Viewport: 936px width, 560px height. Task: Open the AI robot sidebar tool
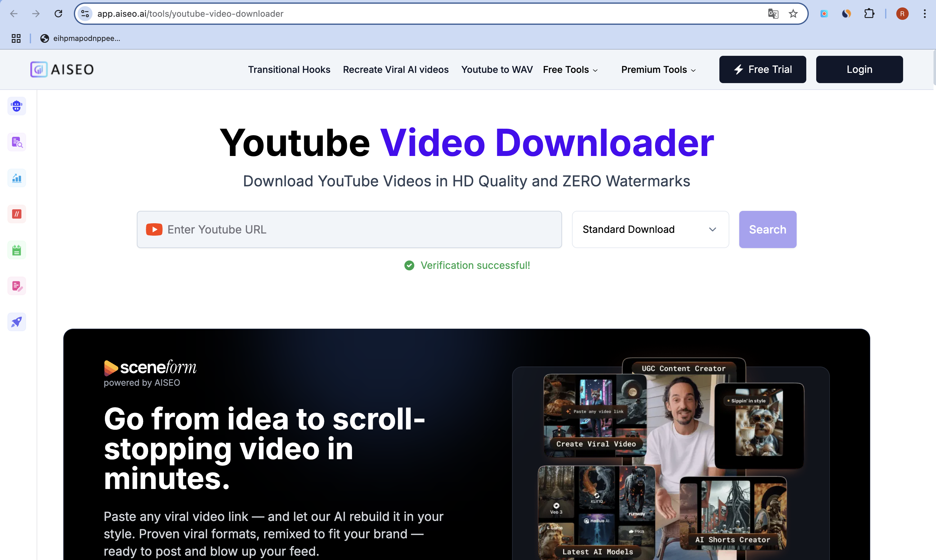17,106
